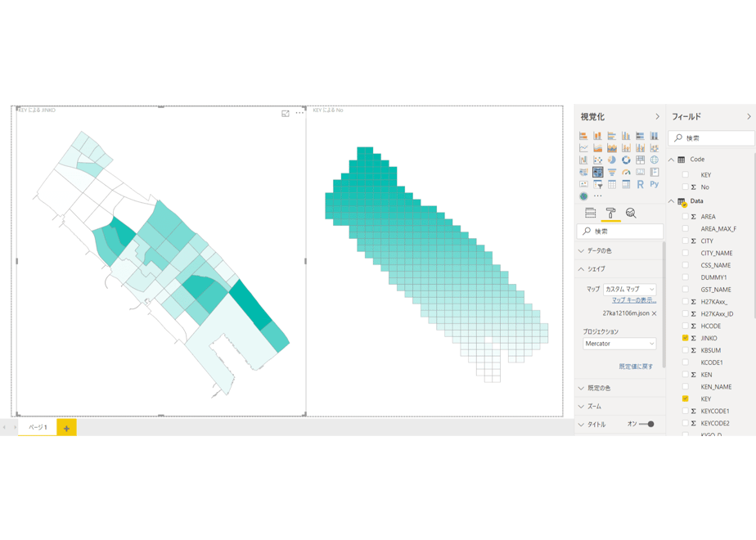
Task: Open the マップ カスタム マップ dropdown
Action: tap(630, 289)
